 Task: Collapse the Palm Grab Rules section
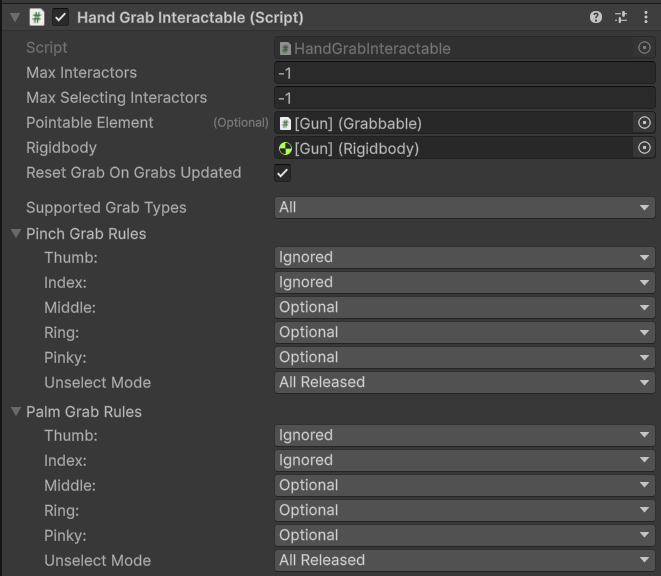coord(16,412)
